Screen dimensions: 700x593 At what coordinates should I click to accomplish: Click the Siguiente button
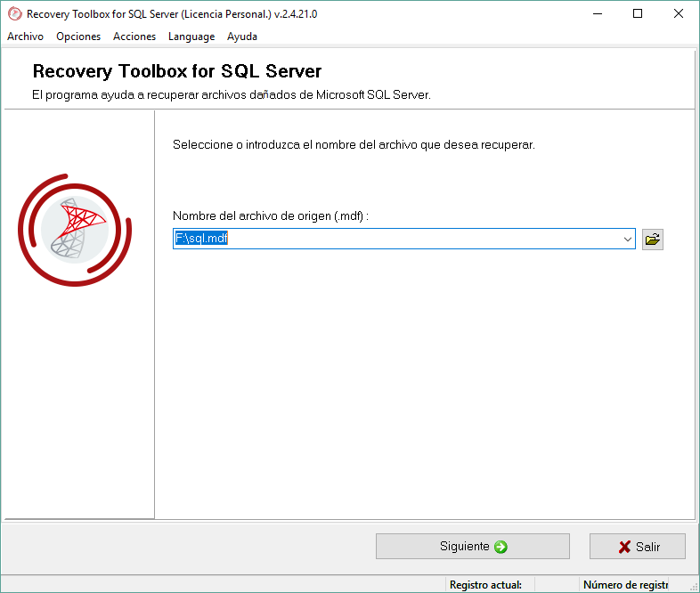click(x=473, y=546)
